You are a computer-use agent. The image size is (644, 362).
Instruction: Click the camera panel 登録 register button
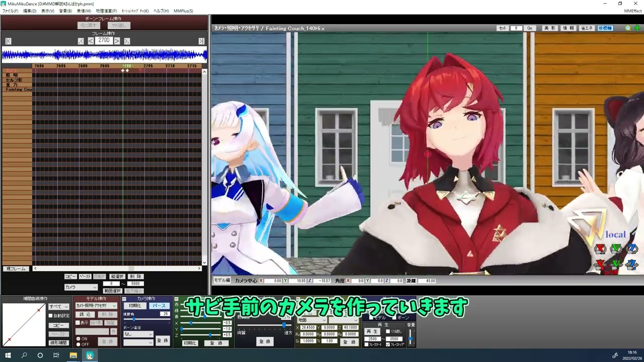162,340
